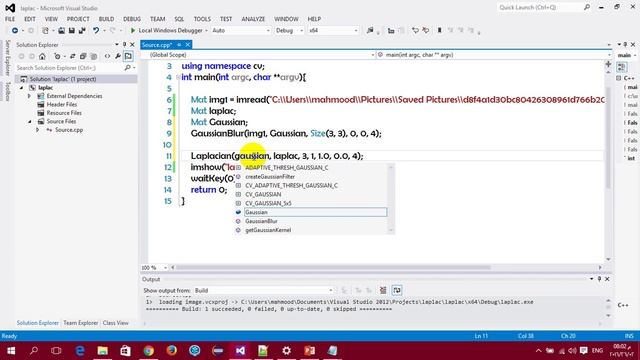The image size is (640, 360).
Task: Switch to the Team Explorer tab
Action: tap(81, 323)
